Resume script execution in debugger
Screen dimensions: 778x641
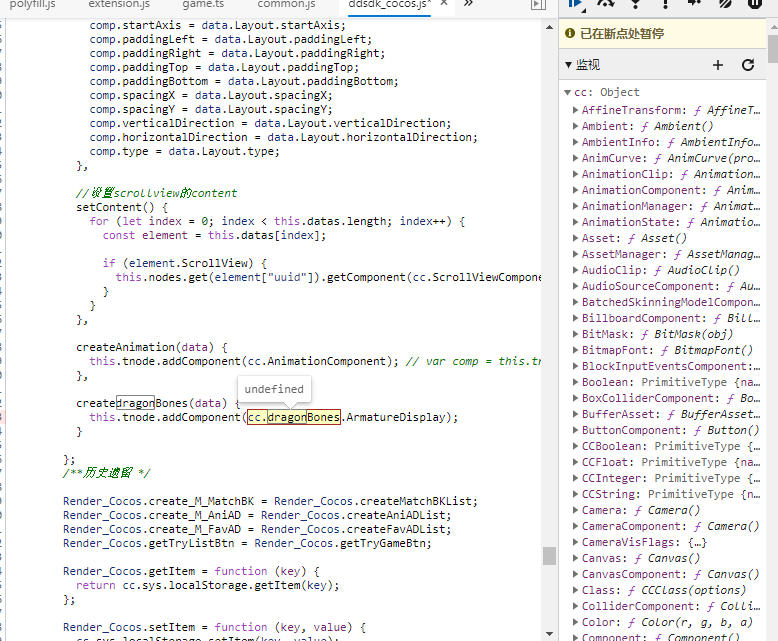(576, 4)
